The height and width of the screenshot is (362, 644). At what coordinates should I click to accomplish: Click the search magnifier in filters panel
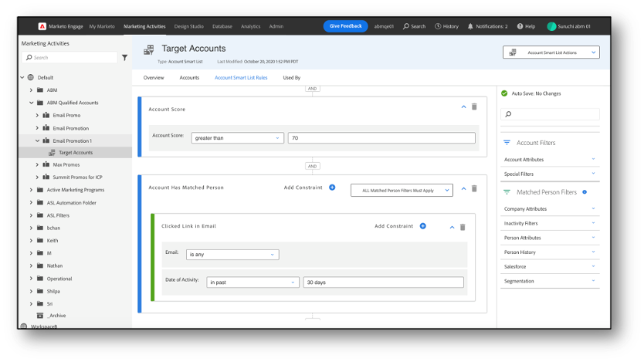508,114
